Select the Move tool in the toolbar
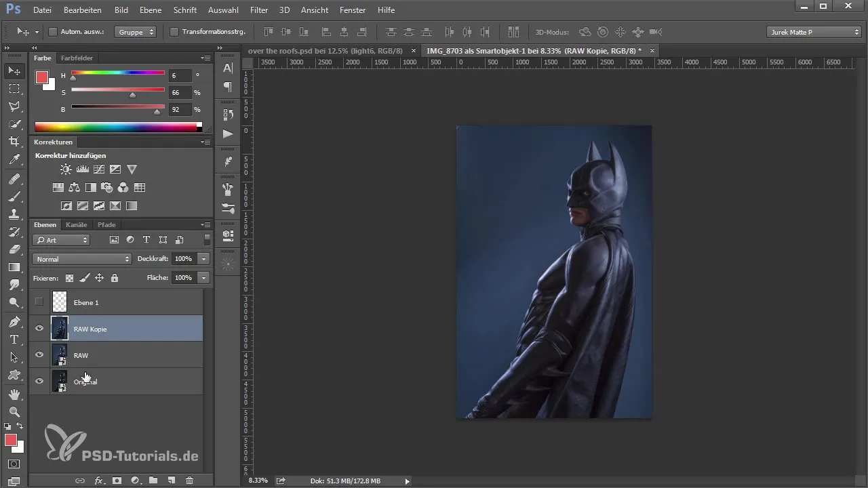 pos(14,71)
